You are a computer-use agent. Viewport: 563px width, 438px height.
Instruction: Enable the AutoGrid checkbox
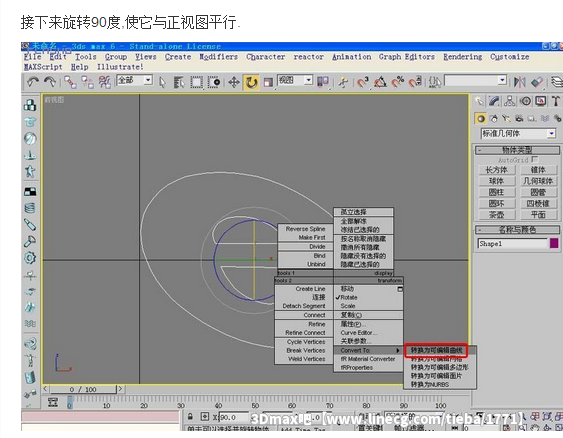click(535, 159)
